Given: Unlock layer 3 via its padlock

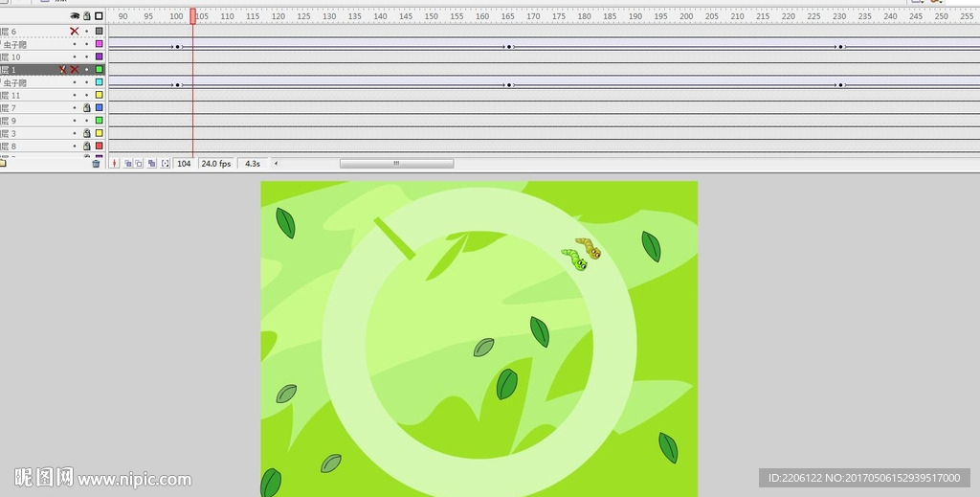Looking at the screenshot, I should tap(87, 133).
